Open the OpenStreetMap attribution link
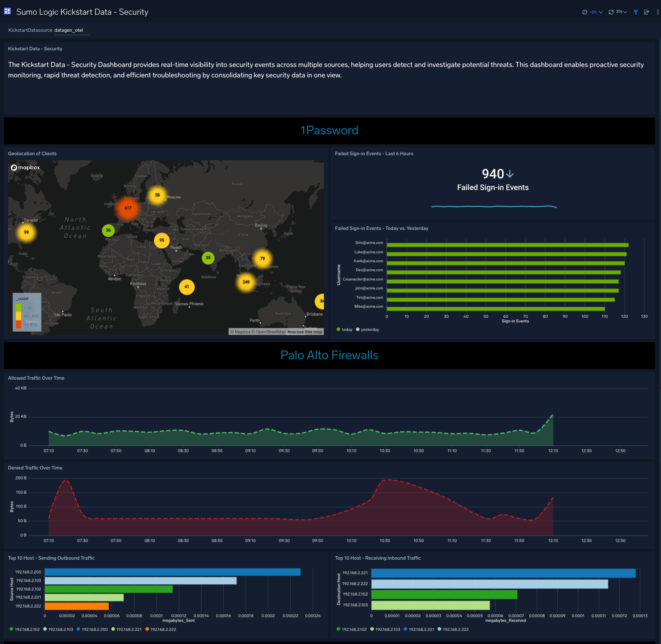661x644 pixels. tap(271, 332)
